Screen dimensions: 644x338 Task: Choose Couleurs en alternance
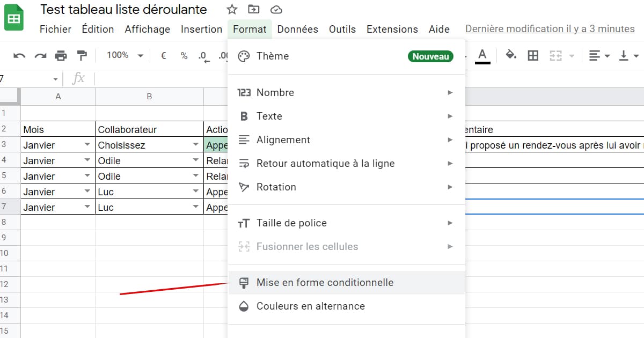(346, 306)
